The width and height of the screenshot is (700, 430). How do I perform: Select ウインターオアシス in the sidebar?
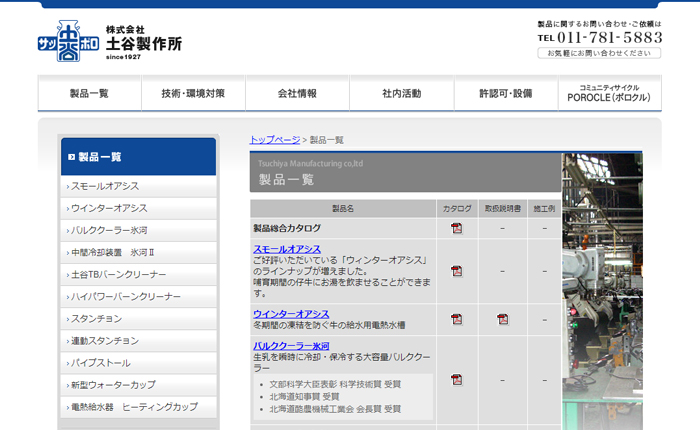point(138,208)
